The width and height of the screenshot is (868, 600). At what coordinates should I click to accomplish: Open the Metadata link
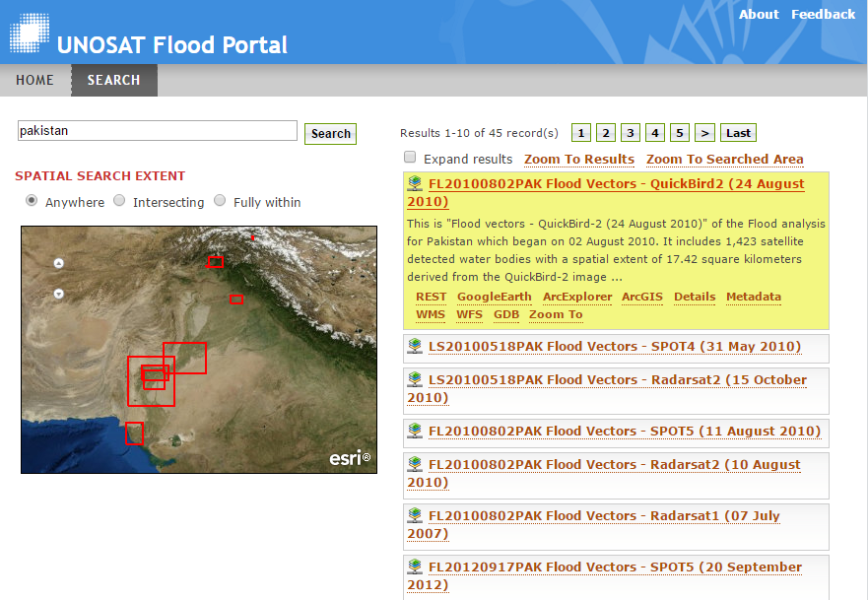coord(754,297)
